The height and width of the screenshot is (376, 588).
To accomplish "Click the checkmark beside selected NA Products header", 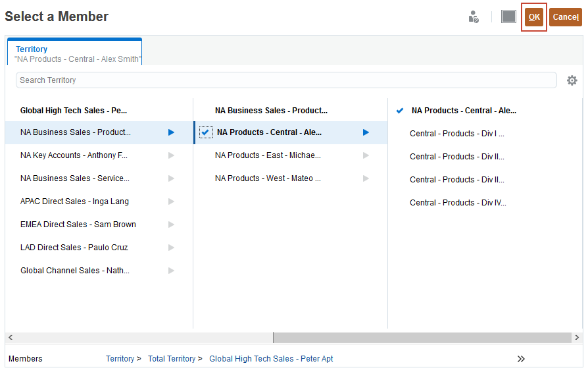I will [x=400, y=111].
